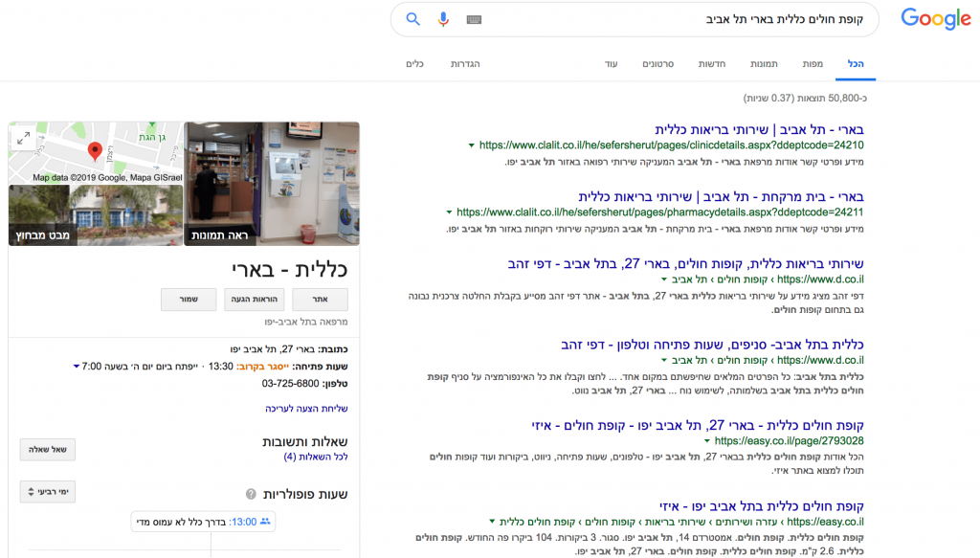This screenshot has height=558, width=980.
Task: Switch to the תמונות tab
Action: pos(764,64)
